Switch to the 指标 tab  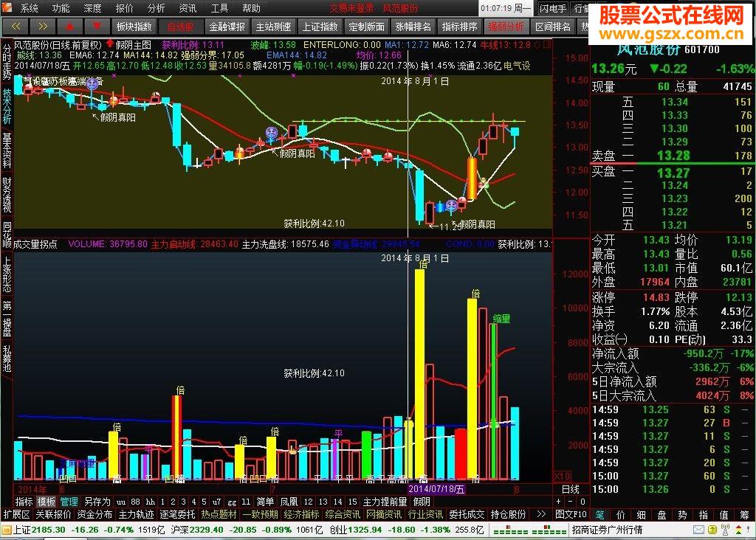(x=24, y=502)
